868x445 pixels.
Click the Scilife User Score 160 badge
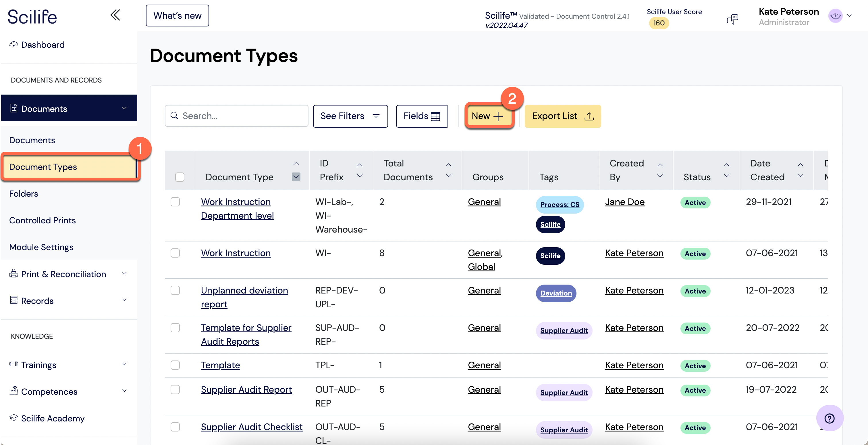click(659, 23)
